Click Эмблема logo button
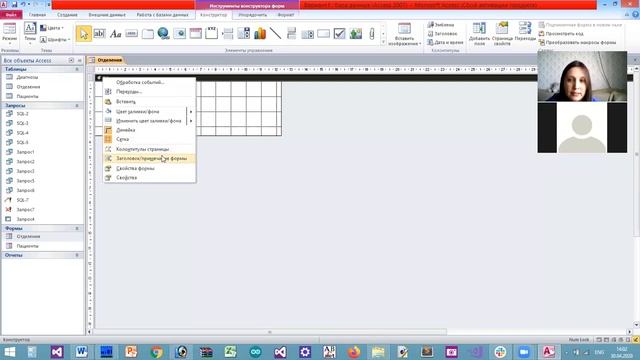The width and height of the screenshot is (640, 360). 441,25
